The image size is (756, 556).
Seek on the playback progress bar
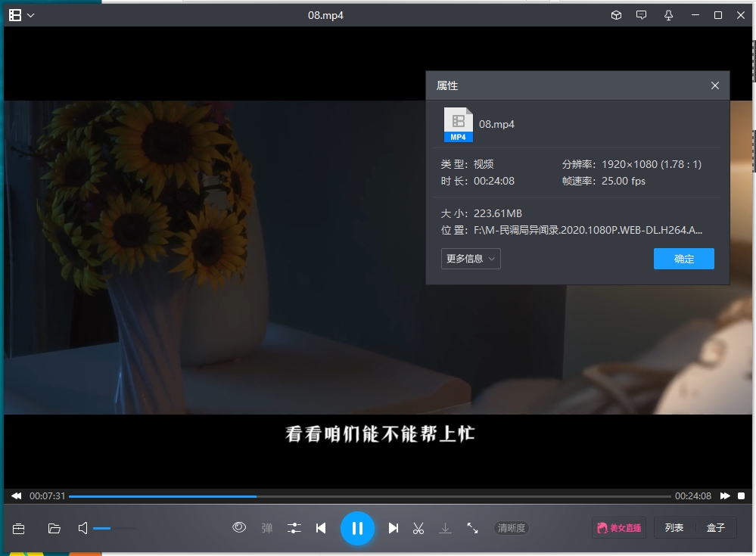coord(370,496)
